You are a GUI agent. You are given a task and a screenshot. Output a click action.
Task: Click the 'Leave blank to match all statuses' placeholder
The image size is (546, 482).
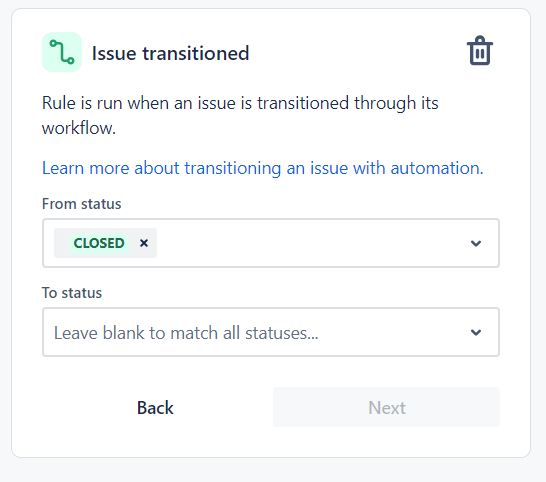(x=186, y=333)
